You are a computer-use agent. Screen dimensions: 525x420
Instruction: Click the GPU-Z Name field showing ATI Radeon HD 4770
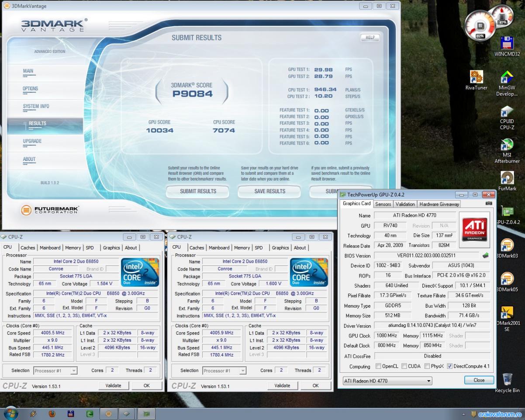click(x=414, y=215)
